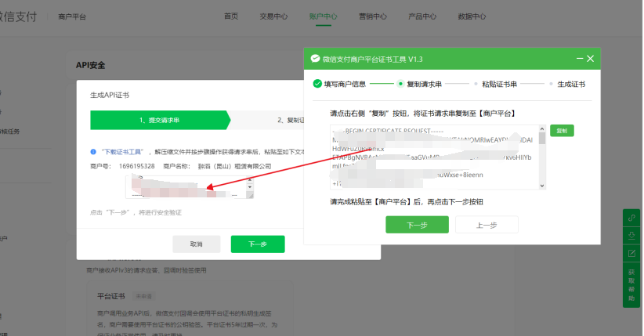Viewport: 644px width, 336px height.
Task: Open the 营销中心 nav tab
Action: click(x=373, y=16)
